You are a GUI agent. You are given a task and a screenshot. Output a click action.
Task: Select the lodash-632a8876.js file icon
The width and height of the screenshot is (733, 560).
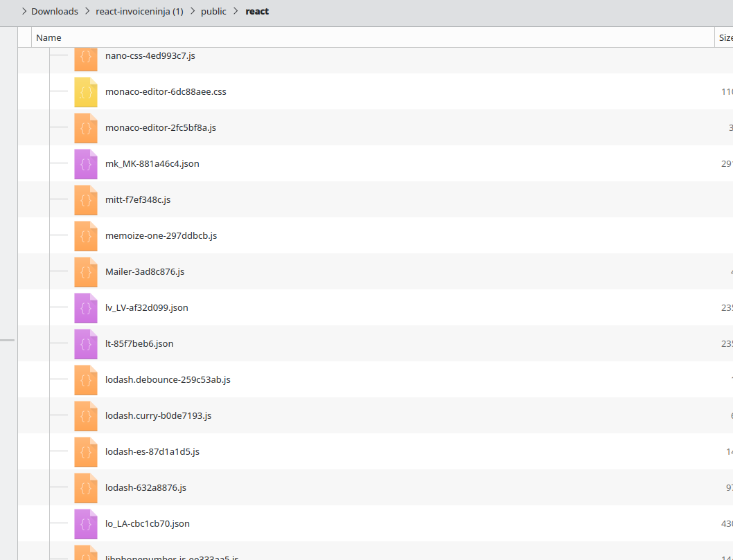pos(86,488)
